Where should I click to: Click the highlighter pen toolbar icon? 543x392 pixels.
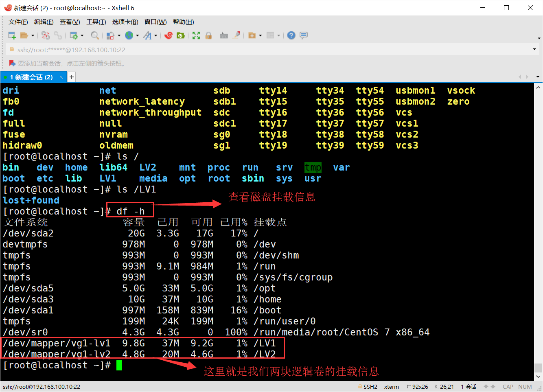click(236, 35)
